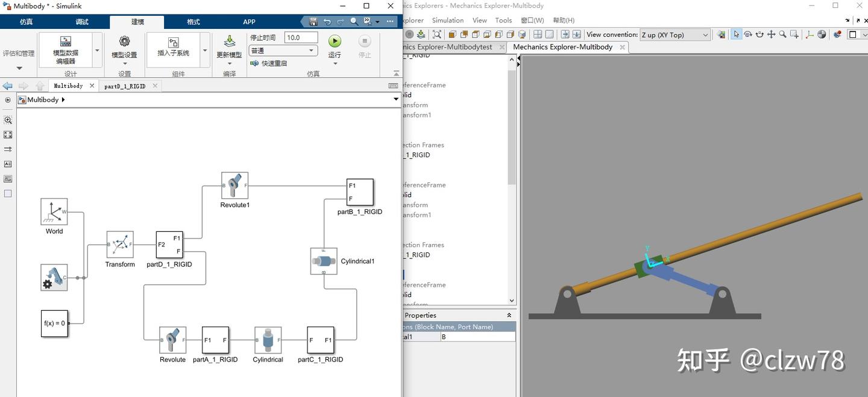This screenshot has height=397, width=868.
Task: Open the Simulation menu in Mechanics Explorer
Action: 447,20
